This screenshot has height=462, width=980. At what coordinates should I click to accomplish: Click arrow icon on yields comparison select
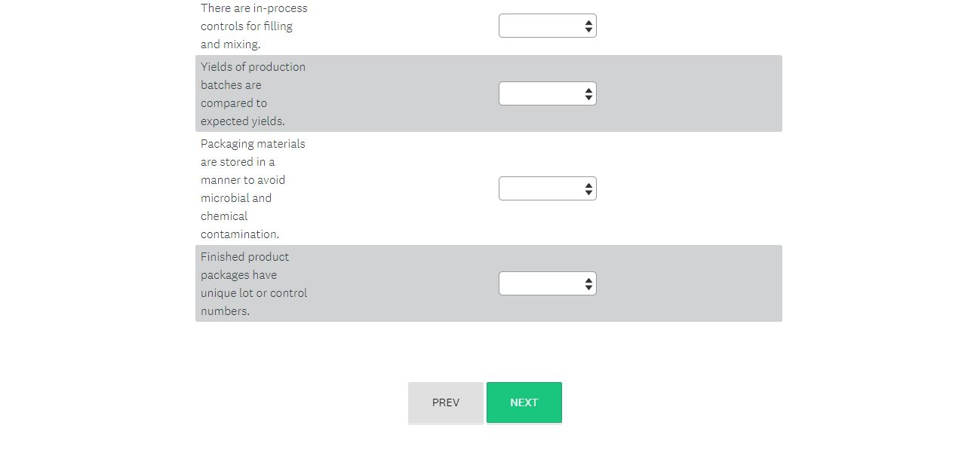click(588, 94)
